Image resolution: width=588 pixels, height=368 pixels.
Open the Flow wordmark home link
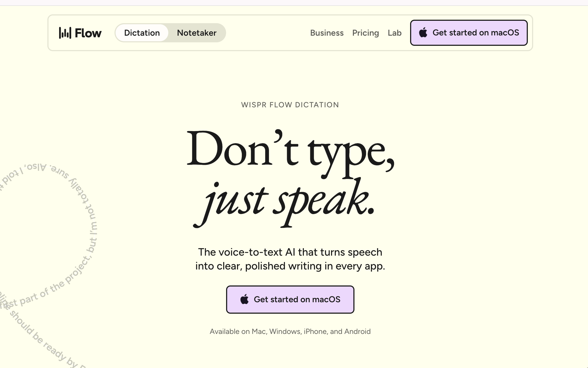88,33
